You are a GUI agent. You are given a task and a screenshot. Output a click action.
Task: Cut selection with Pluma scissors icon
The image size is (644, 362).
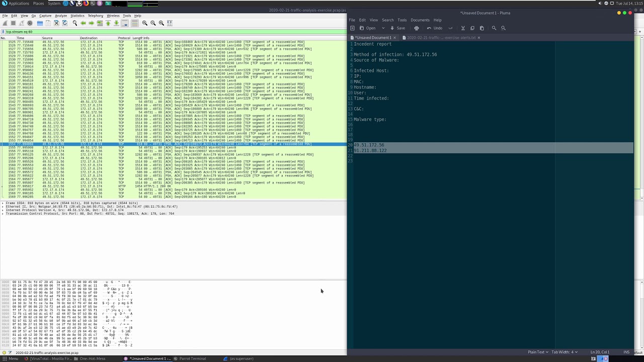463,28
